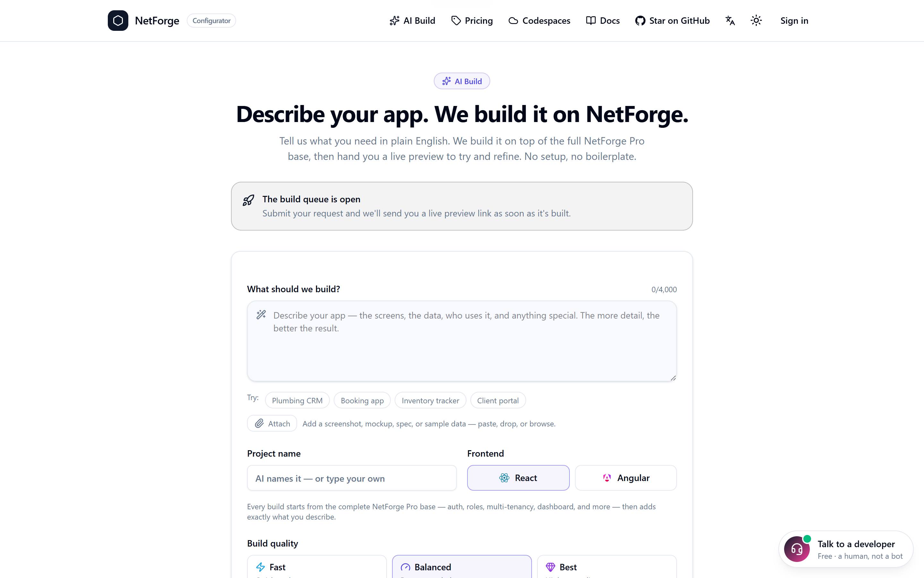The height and width of the screenshot is (578, 924).
Task: Click the 0/4,000 character counter
Action: [x=664, y=289]
